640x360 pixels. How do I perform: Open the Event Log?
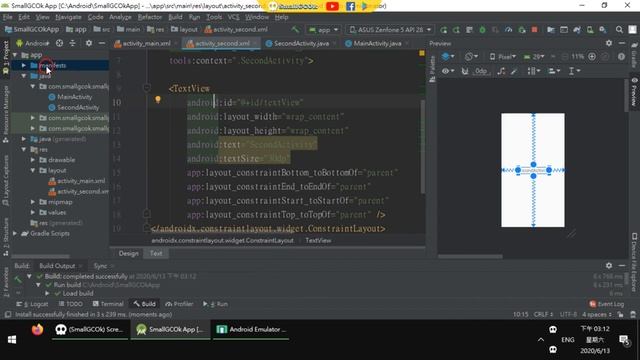(x=607, y=304)
